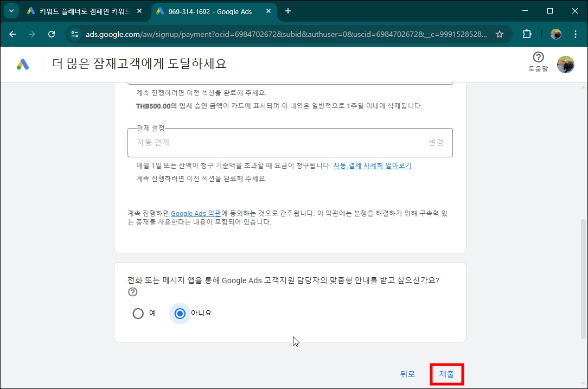Click inside the browser address bar
588x389 pixels.
click(x=271, y=34)
